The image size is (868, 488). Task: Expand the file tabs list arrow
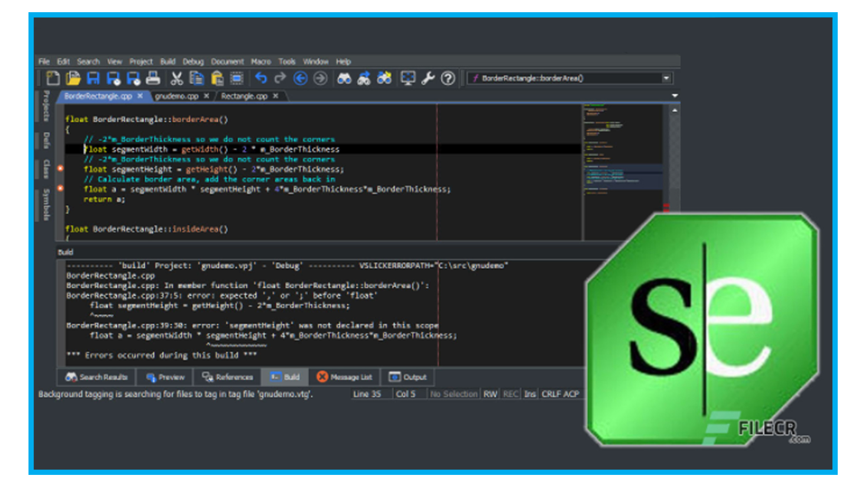(x=675, y=96)
